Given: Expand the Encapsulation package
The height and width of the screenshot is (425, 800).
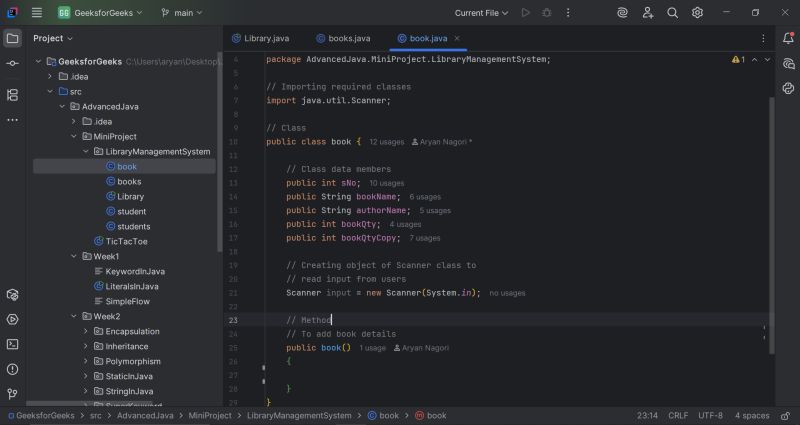Looking at the screenshot, I should click(85, 331).
